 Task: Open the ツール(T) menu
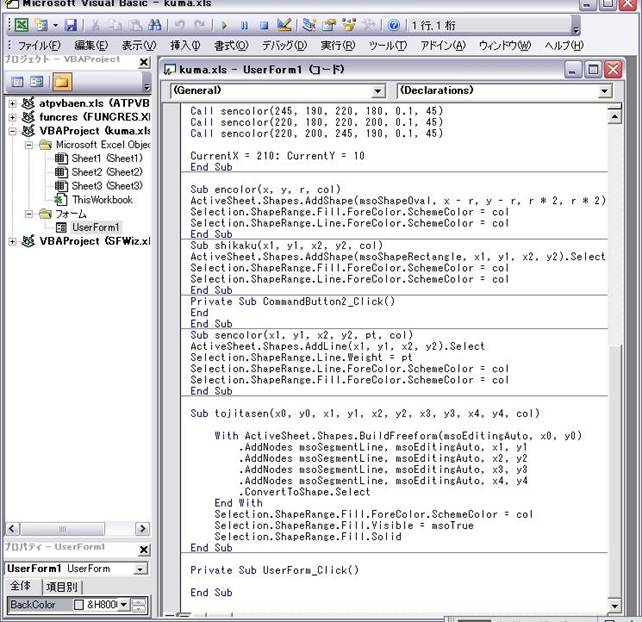(x=388, y=45)
